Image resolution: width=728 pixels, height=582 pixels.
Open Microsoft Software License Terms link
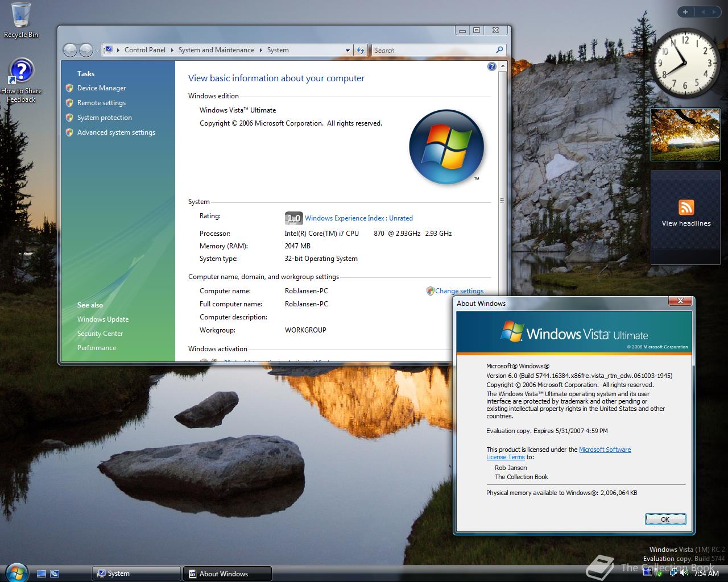pyautogui.click(x=559, y=453)
